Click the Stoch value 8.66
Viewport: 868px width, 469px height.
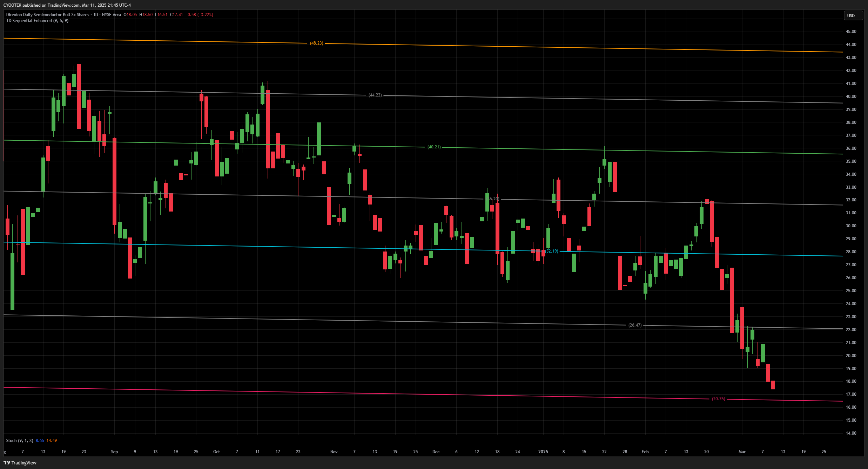pos(40,441)
